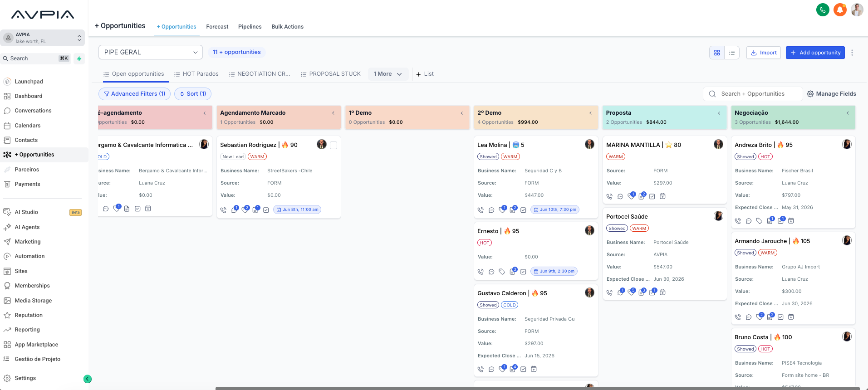Select checkbox on Sebastian Rodriguez card
Screen dimensions: 868x390
(333, 145)
